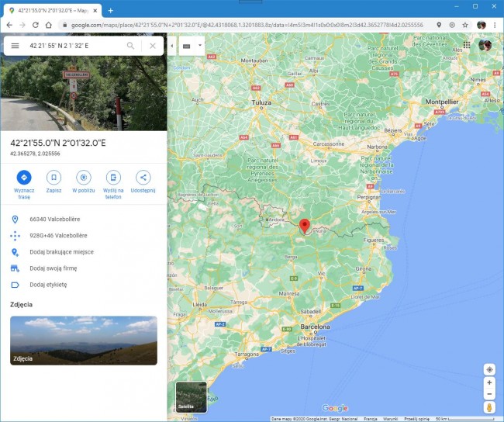Click address 66340 Valcebollère row
504x422 pixels.
[x=84, y=219]
